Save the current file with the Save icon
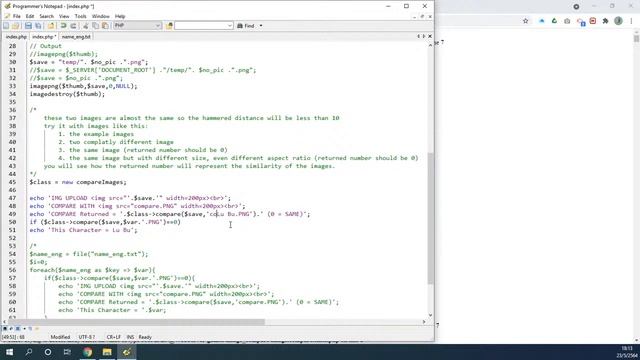 [x=28, y=26]
